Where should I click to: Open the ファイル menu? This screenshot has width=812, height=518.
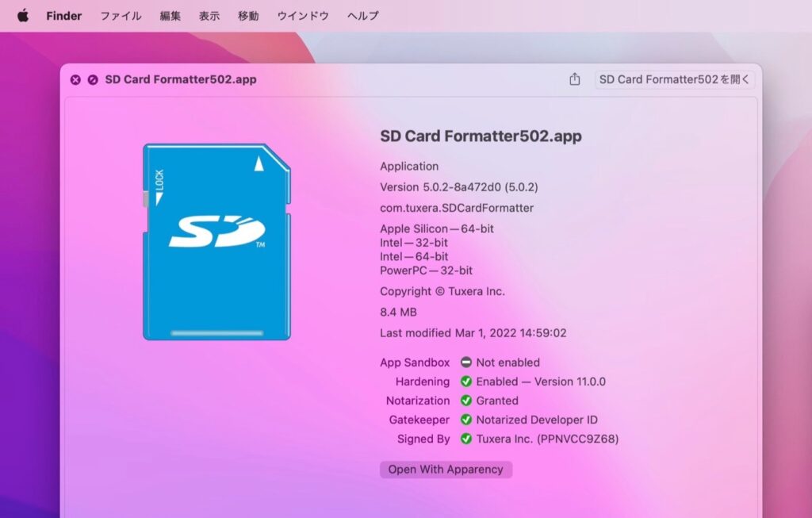[120, 14]
